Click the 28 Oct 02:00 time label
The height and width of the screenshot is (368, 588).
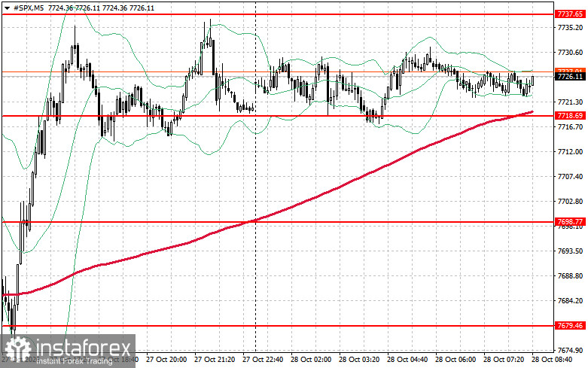(x=311, y=360)
